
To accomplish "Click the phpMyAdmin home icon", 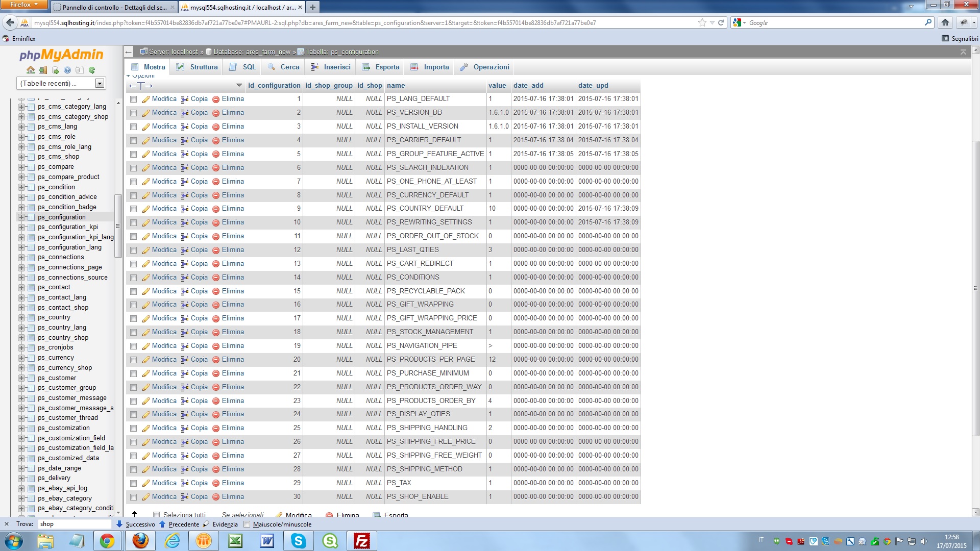I will pos(31,70).
